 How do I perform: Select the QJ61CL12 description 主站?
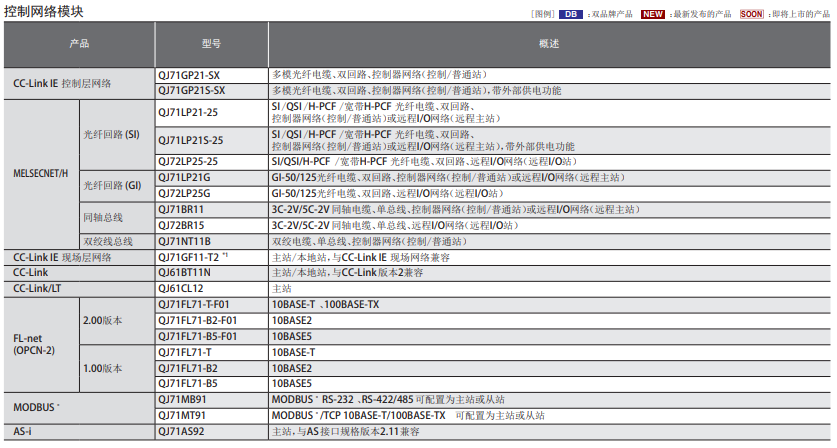pyautogui.click(x=282, y=288)
